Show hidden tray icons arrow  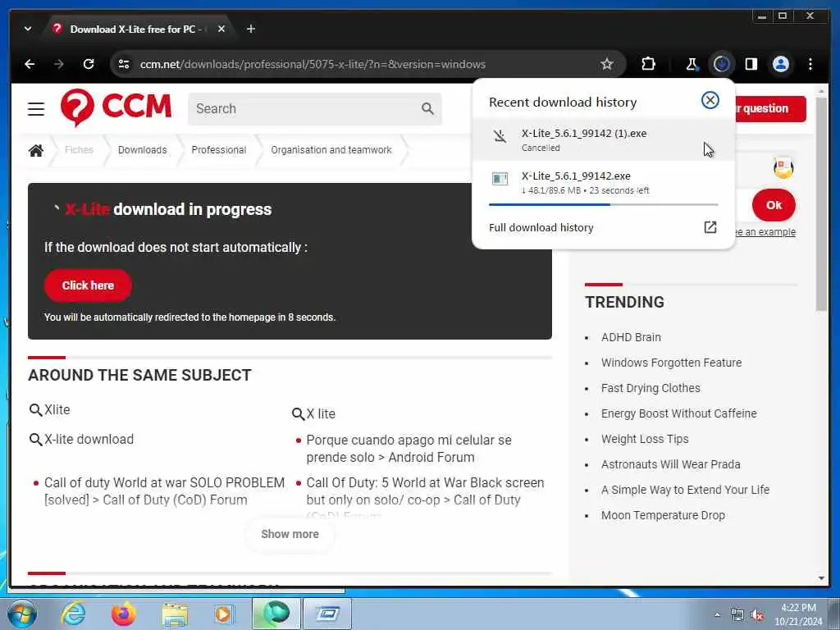pyautogui.click(x=717, y=615)
